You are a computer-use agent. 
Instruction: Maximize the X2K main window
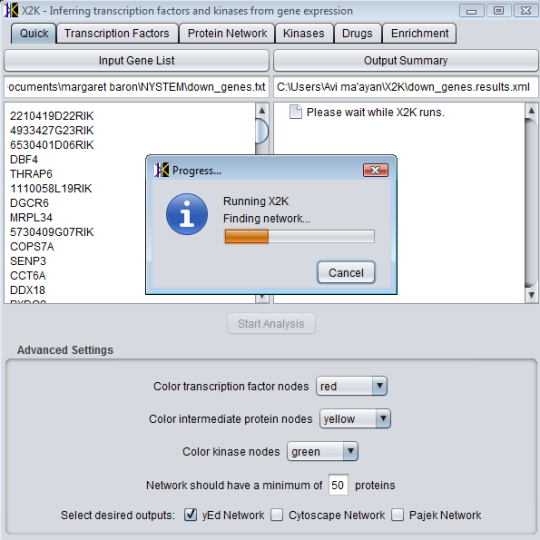[498, 11]
